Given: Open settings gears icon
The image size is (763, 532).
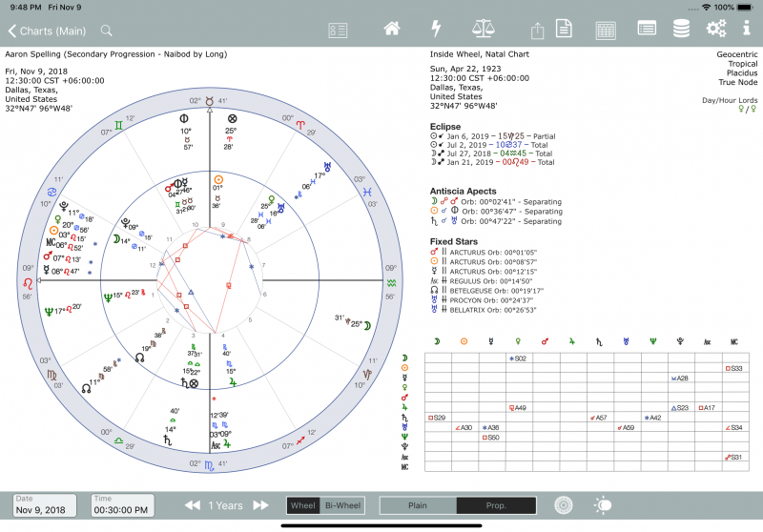Looking at the screenshot, I should pos(716,29).
